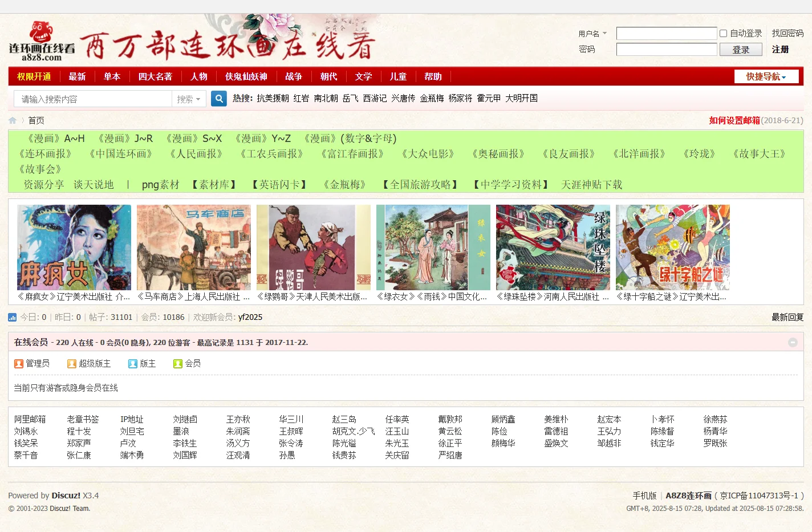Click the a8z8.com site logo
Viewport: 812px width, 532px height.
click(x=42, y=41)
